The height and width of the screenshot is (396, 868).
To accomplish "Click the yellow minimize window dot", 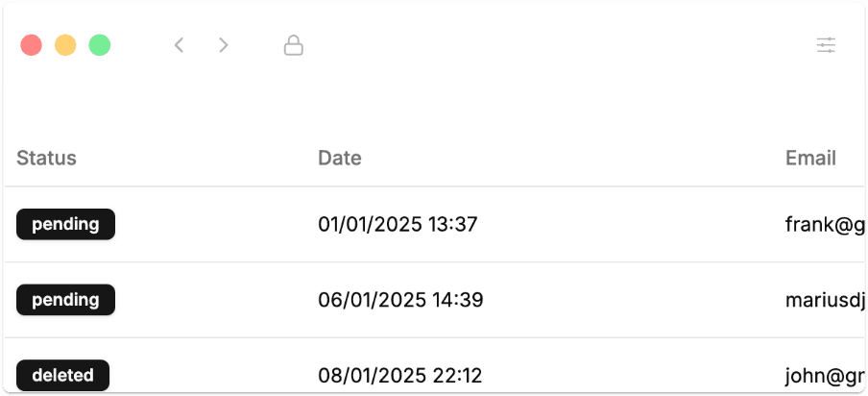I will pos(65,45).
